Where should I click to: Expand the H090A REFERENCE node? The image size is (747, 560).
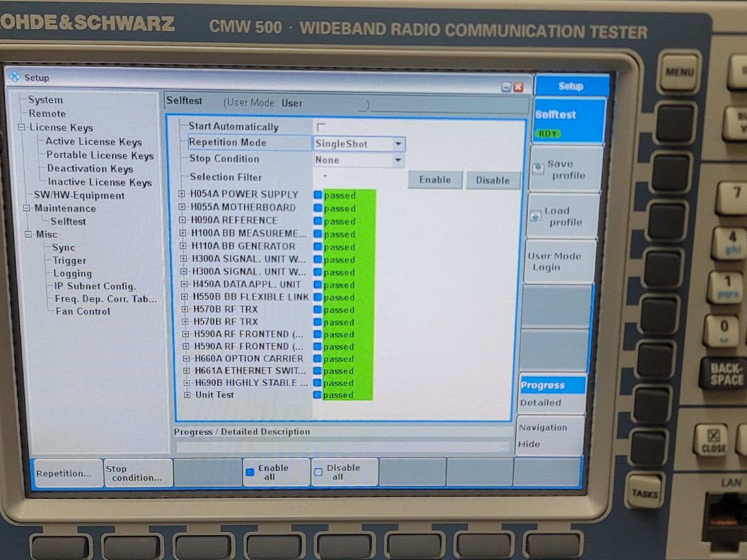183,220
